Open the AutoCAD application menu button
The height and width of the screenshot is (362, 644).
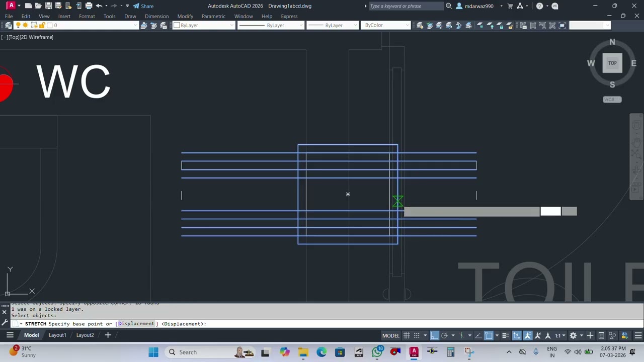click(11, 6)
